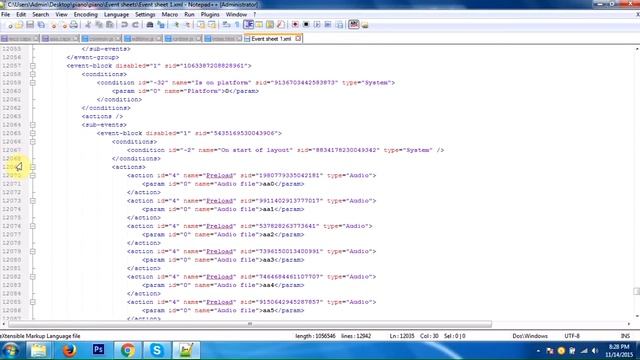Place cursor on the aa0 param line
The width and height of the screenshot is (640, 360).
click(223, 184)
